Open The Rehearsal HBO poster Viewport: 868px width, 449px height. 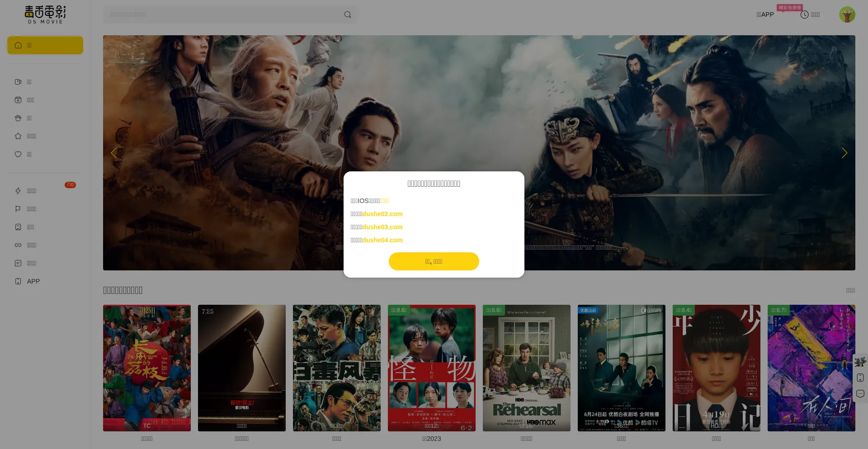coord(527,368)
